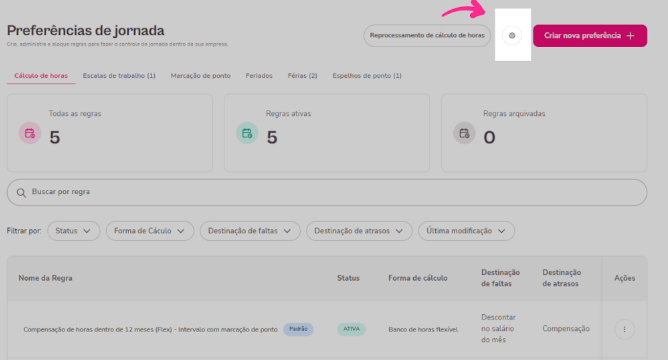The height and width of the screenshot is (360, 668).
Task: Click the plus icon in Criar nova preferência
Action: click(x=631, y=36)
